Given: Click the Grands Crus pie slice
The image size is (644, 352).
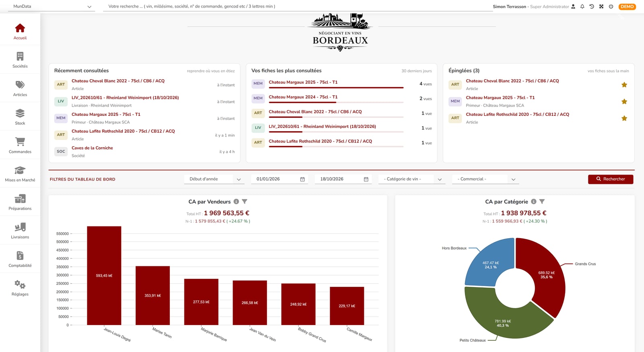Looking at the screenshot, I should (x=546, y=275).
